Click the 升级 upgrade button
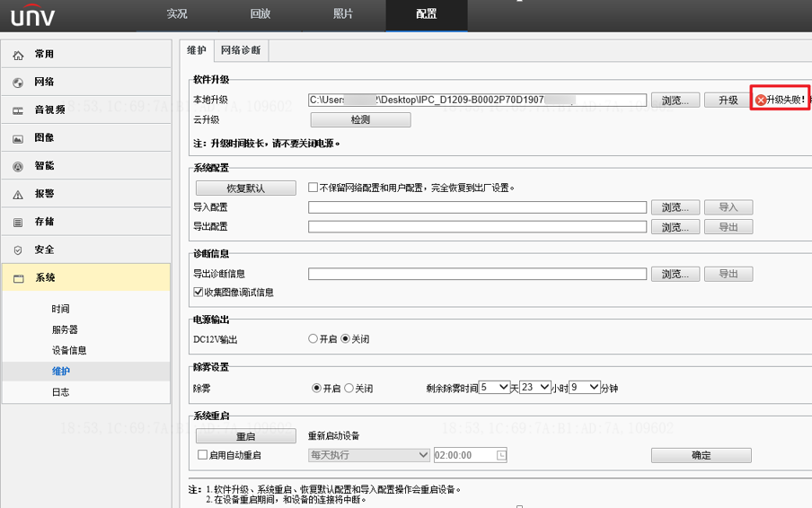The image size is (812, 508). pyautogui.click(x=728, y=100)
